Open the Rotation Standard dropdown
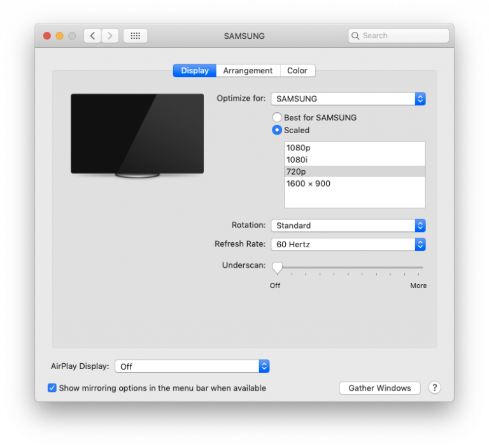Image resolution: width=489 pixels, height=448 pixels. coord(348,226)
